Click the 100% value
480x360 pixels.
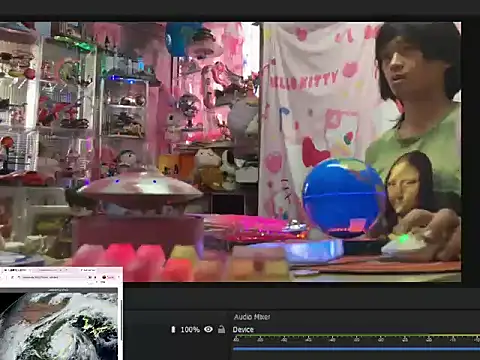[x=190, y=330]
